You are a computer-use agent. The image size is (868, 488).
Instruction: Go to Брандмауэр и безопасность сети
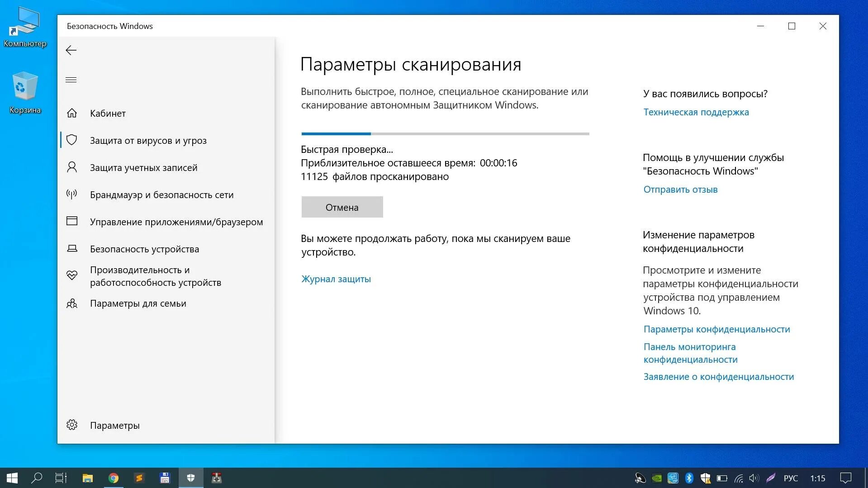click(x=166, y=195)
